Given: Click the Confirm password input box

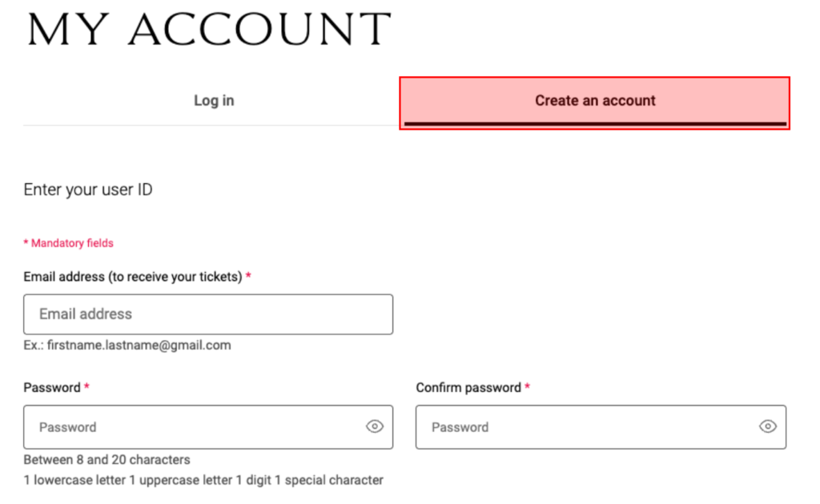Looking at the screenshot, I should pos(585,427).
